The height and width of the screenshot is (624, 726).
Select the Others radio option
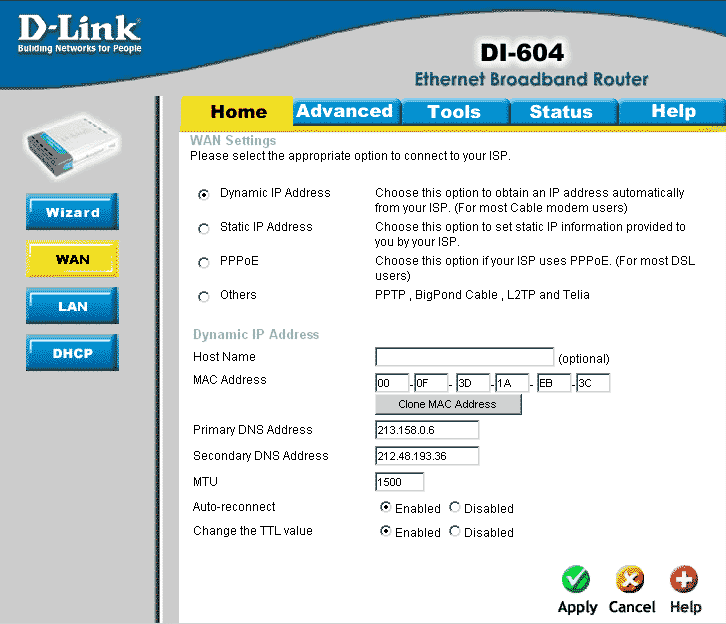coord(203,297)
